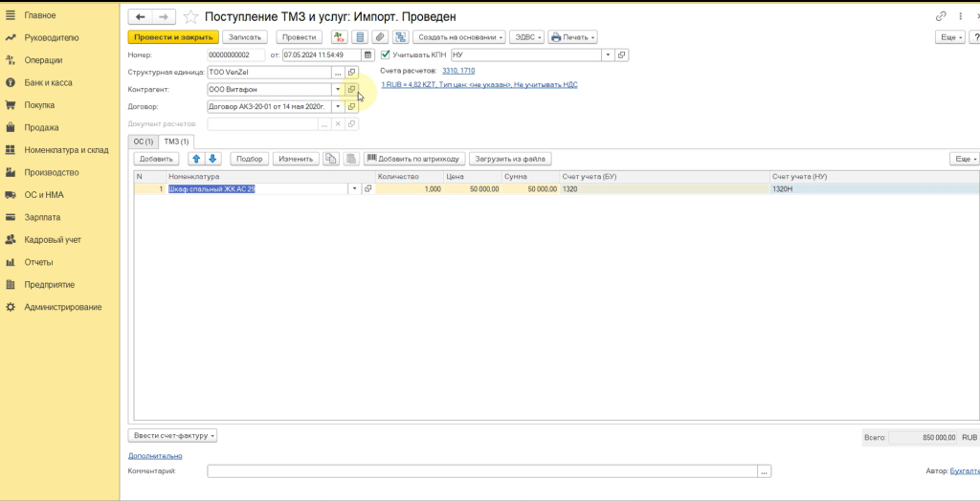
Task: Open the calendar picker beside the date
Action: (x=367, y=55)
